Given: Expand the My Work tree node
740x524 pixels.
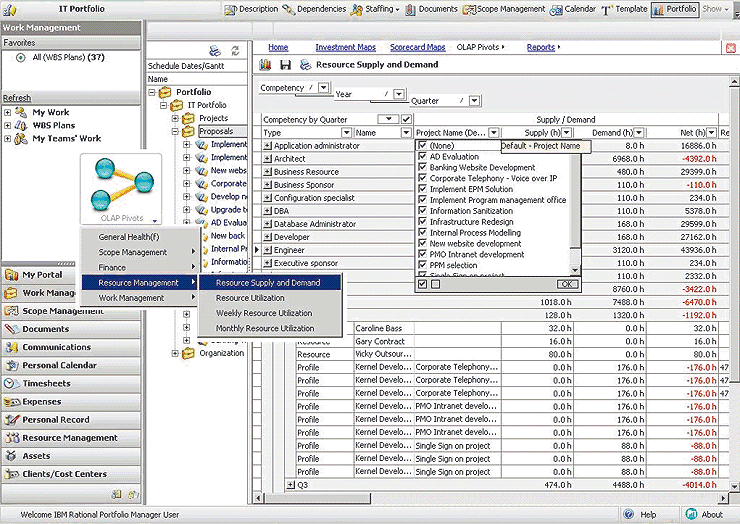Looking at the screenshot, I should (8, 112).
